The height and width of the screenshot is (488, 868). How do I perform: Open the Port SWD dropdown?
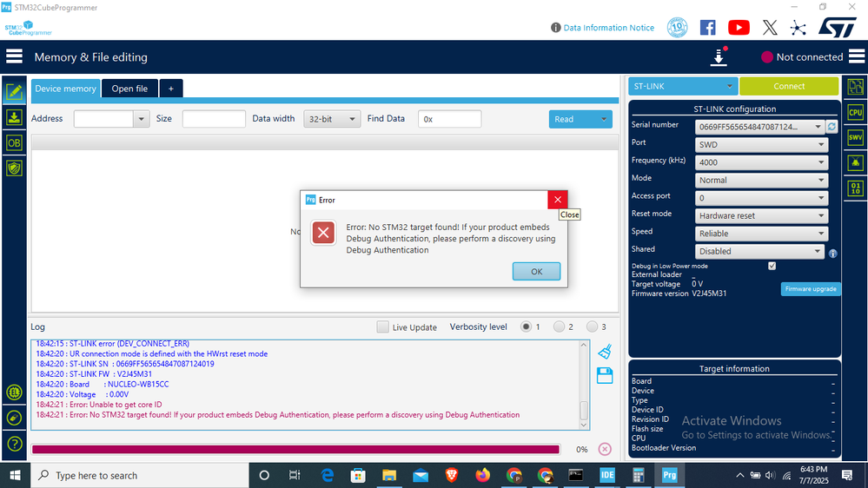pyautogui.click(x=761, y=144)
